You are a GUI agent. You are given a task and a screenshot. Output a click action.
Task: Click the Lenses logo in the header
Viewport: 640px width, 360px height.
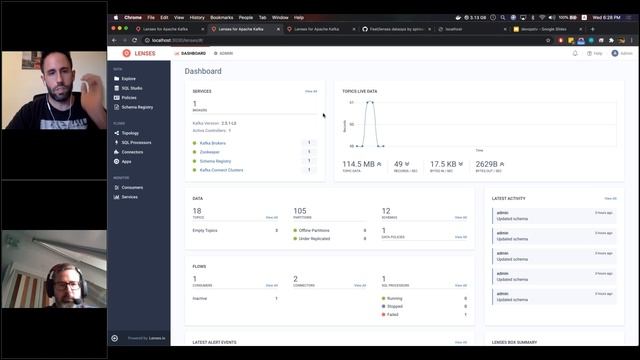139,53
